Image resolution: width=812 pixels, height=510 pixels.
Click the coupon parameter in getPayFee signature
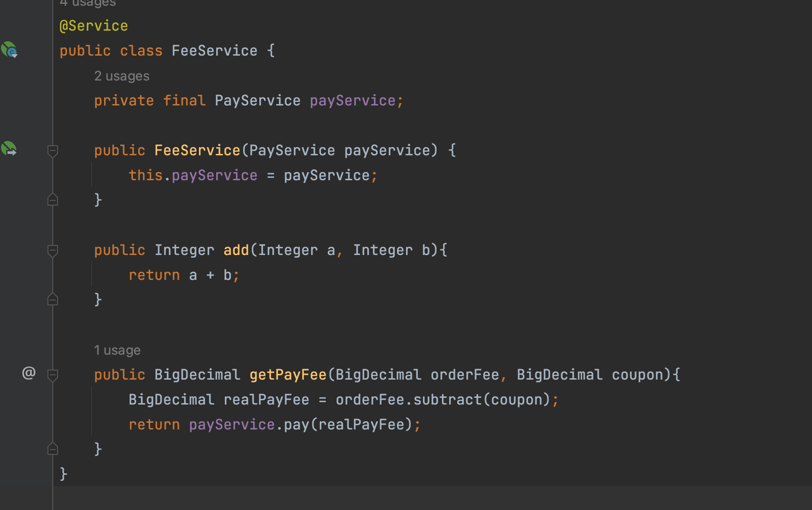638,375
